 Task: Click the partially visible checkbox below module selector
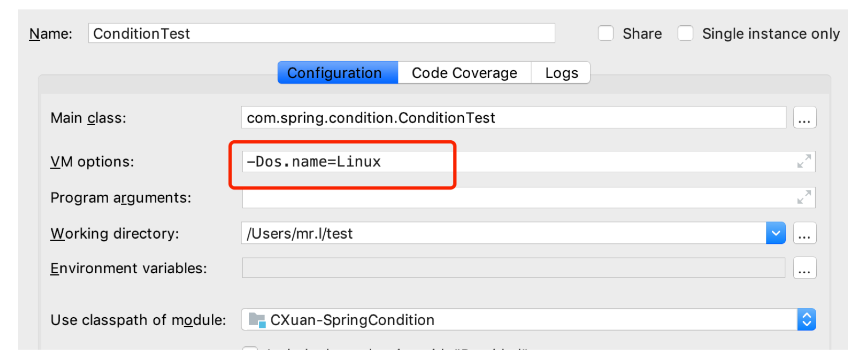[x=250, y=350]
